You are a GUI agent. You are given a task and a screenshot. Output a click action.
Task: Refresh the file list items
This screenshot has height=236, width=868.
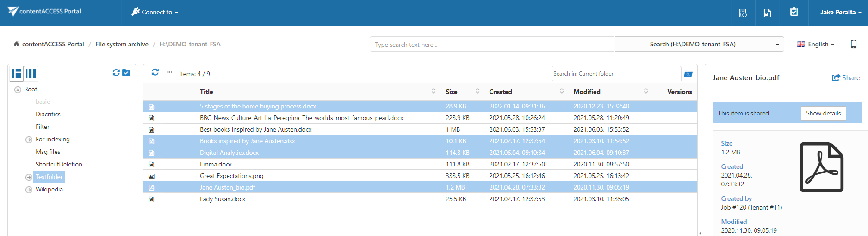tap(155, 72)
